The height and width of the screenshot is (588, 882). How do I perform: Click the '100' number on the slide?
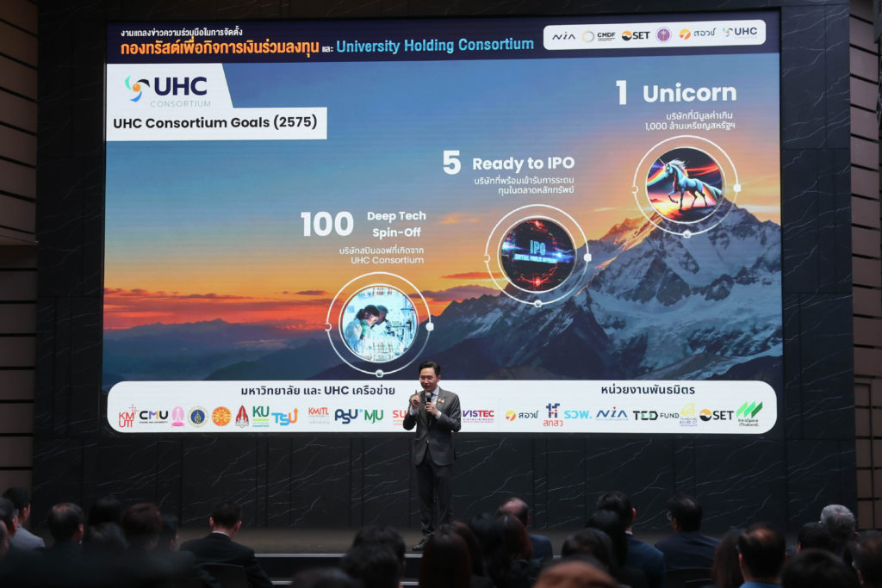326,225
